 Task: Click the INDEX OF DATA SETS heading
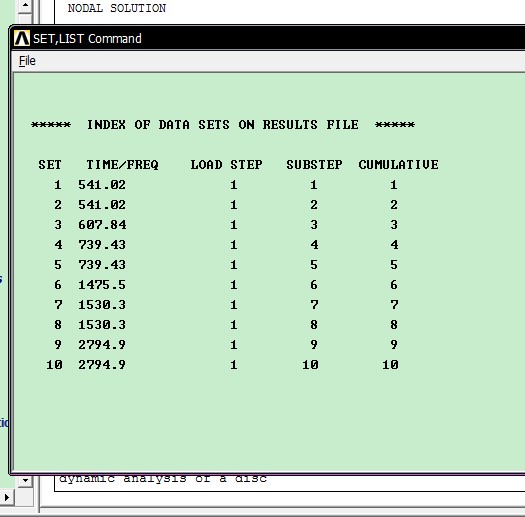coord(223,125)
